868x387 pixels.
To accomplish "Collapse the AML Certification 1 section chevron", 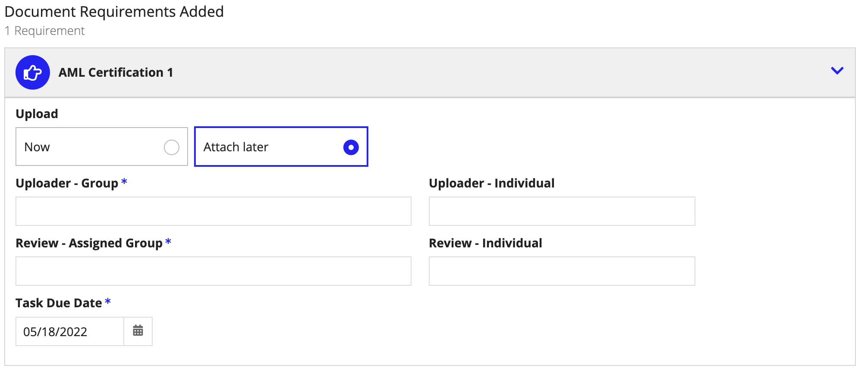I will 837,71.
